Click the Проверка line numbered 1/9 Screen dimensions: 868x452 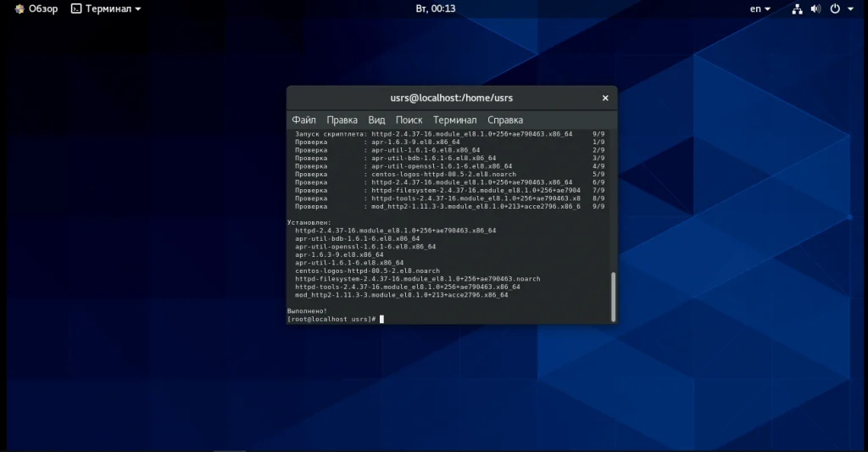pos(449,142)
